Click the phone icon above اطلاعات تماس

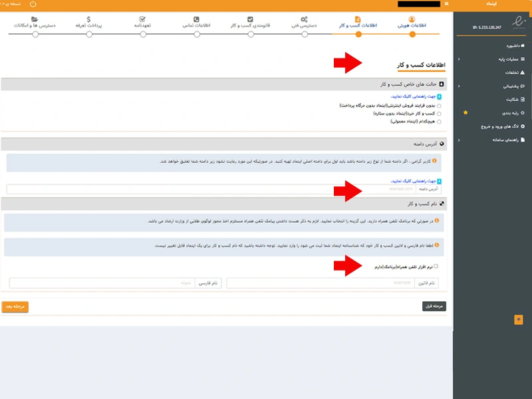point(196,19)
